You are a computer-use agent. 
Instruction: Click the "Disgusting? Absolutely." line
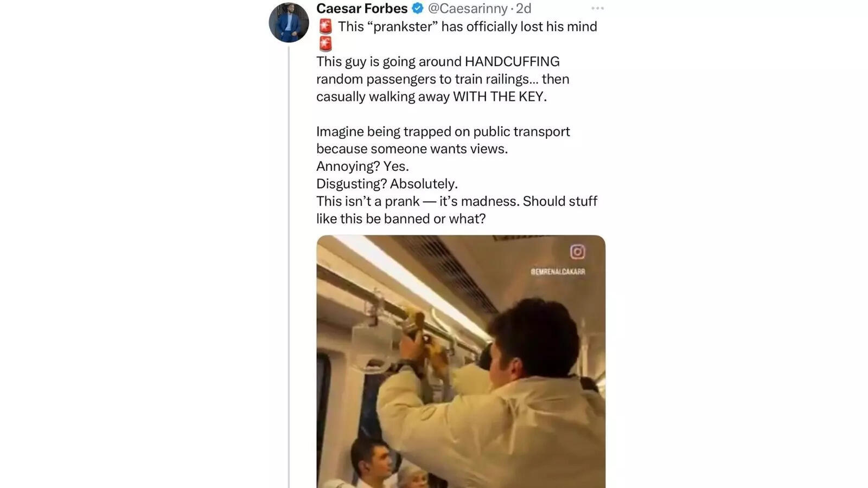[x=387, y=184]
